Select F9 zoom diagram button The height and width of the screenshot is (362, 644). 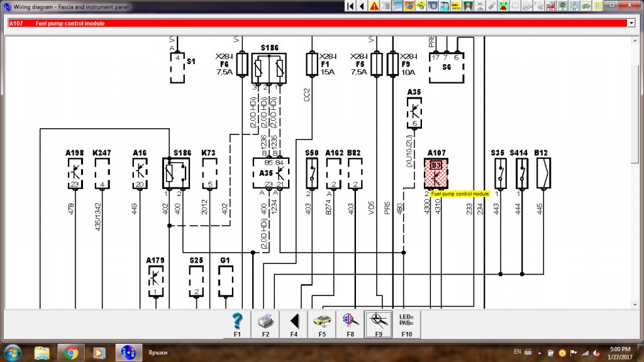point(378,325)
